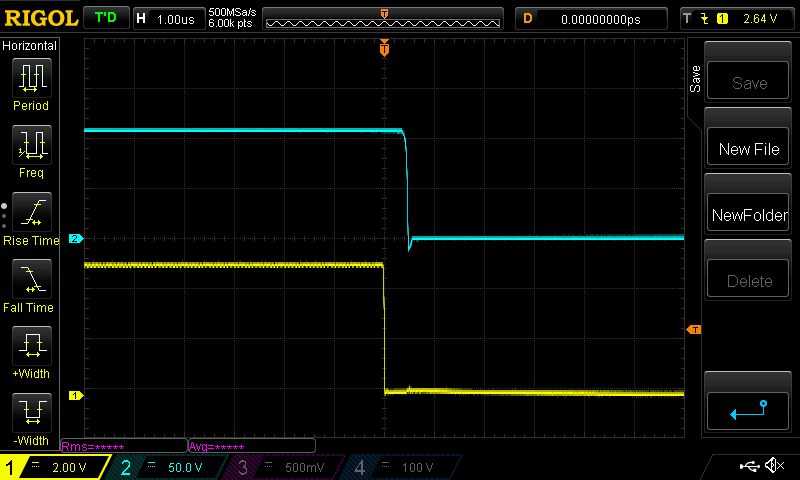
Task: Open the Horizontal measurement menu header
Action: click(30, 46)
